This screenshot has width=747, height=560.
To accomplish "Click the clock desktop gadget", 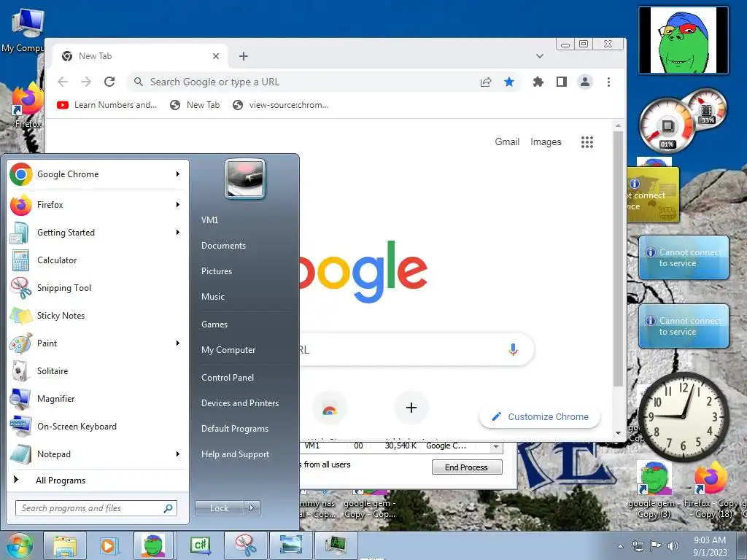I will coord(683,416).
